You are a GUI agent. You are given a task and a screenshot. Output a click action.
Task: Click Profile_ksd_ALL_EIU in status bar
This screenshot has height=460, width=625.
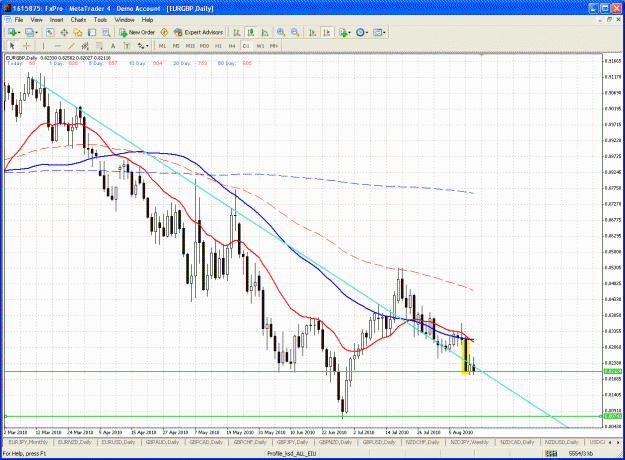point(291,454)
